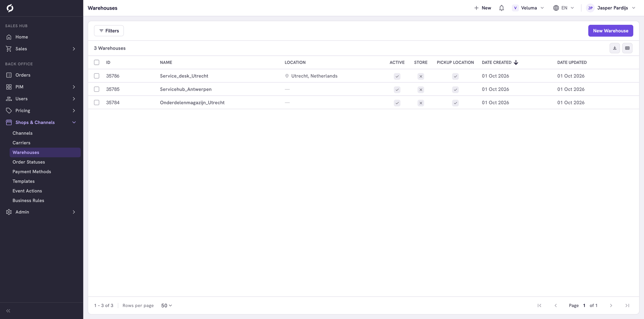Go to first page icon

(x=539, y=306)
